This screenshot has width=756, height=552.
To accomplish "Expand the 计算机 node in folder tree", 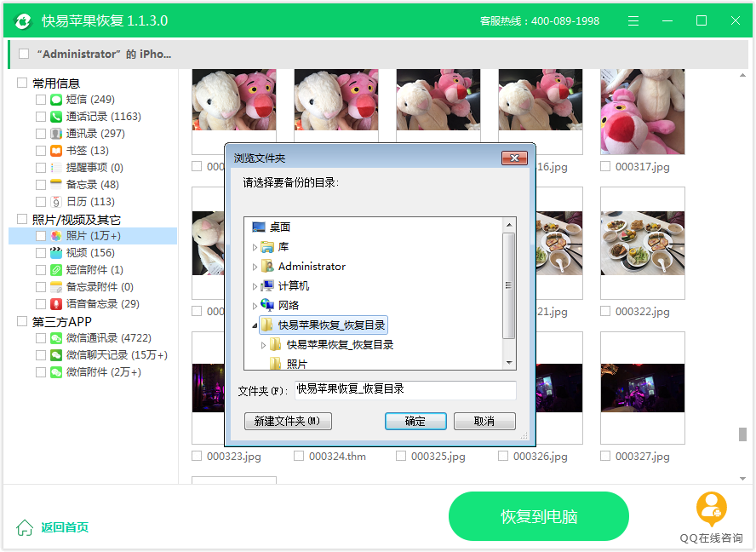I will pyautogui.click(x=255, y=286).
